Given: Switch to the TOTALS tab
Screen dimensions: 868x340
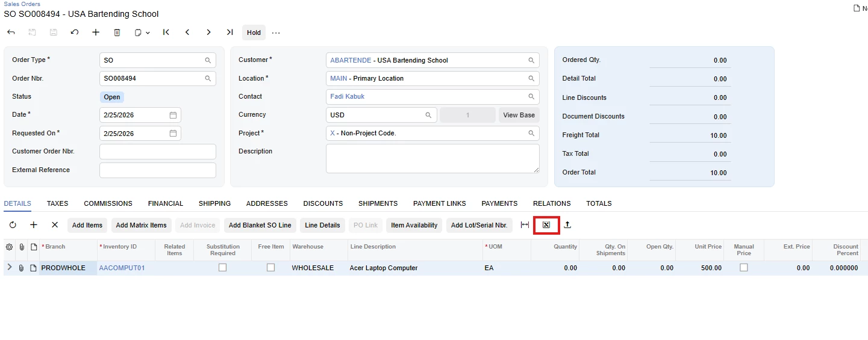Looking at the screenshot, I should [x=599, y=203].
